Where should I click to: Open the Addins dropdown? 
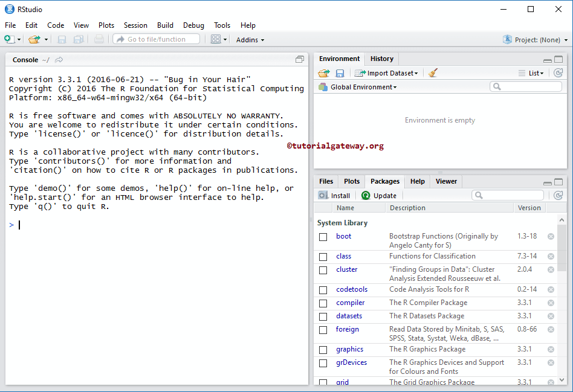click(250, 39)
